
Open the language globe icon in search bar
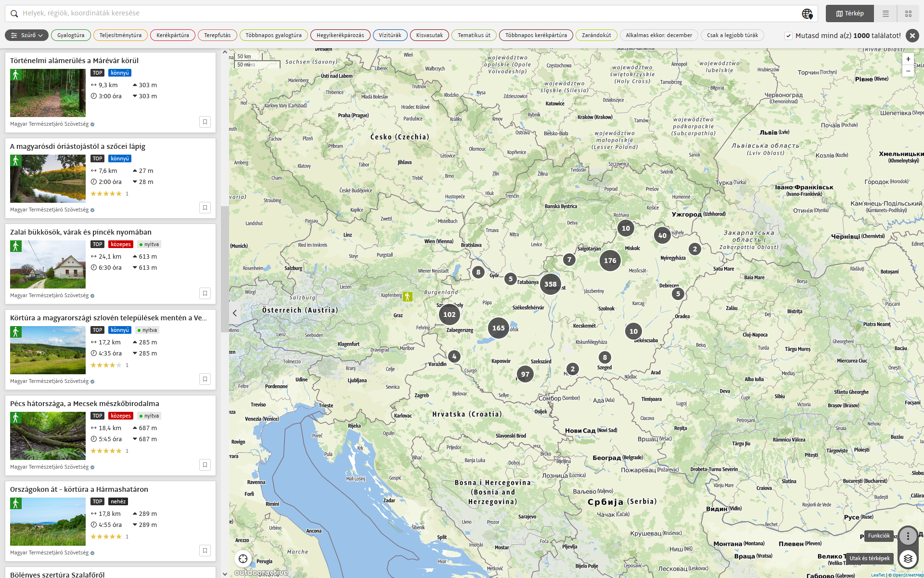[807, 13]
